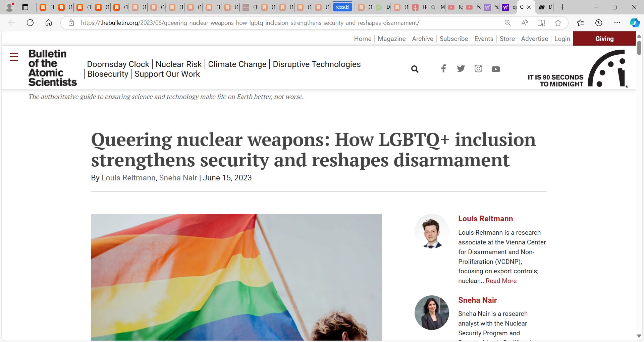This screenshot has height=342, width=644.
Task: Open the Disruptive Technologies section
Action: (x=317, y=64)
